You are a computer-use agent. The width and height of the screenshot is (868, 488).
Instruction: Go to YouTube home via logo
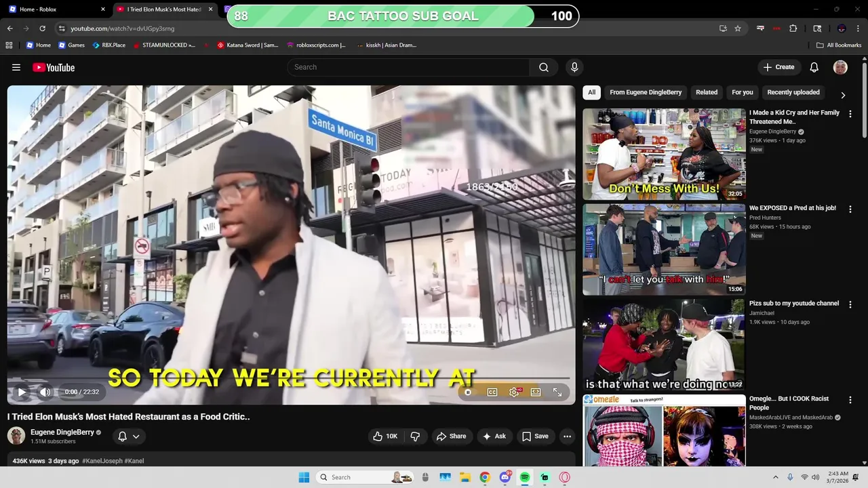(x=54, y=67)
